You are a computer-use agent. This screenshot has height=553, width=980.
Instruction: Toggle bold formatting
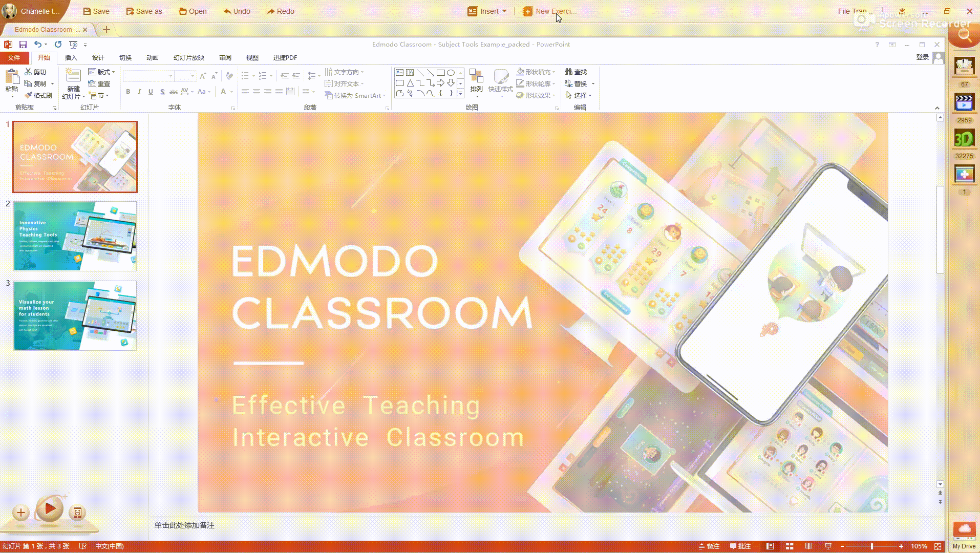128,92
